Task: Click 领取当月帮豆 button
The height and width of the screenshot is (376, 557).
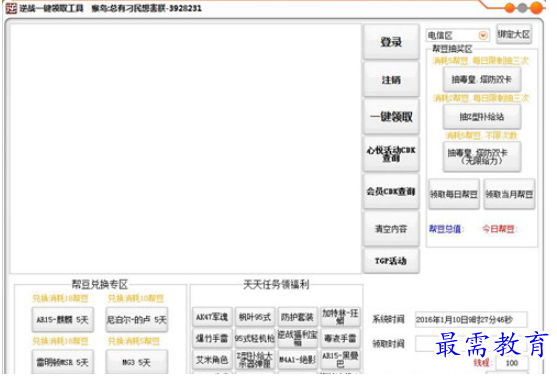Action: [x=509, y=194]
